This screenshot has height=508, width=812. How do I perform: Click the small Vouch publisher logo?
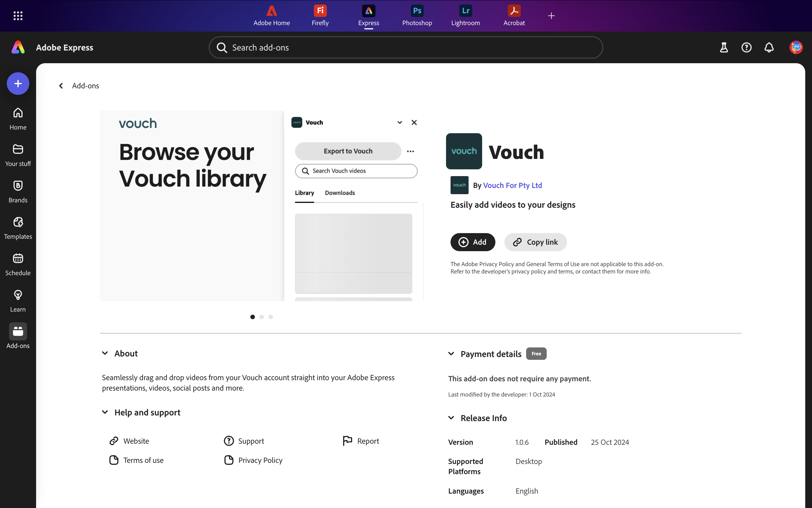coord(459,185)
